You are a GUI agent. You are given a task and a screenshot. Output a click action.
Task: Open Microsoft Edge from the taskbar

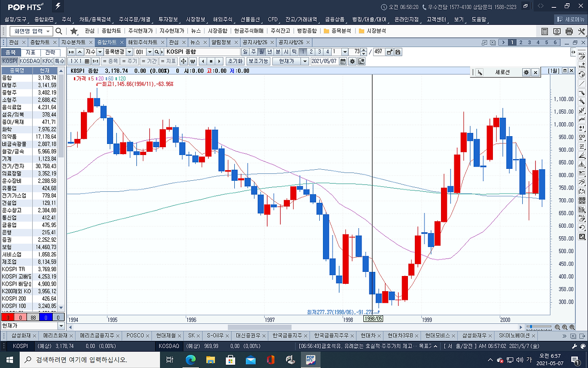pos(191,359)
